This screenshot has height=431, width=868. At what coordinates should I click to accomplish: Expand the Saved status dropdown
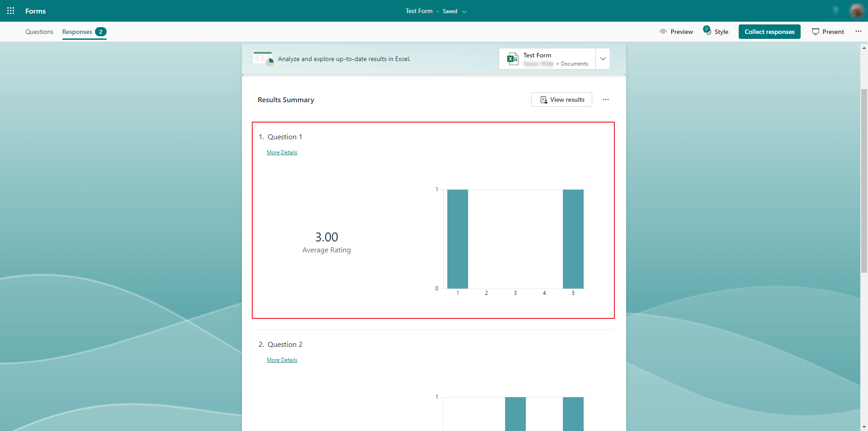464,11
